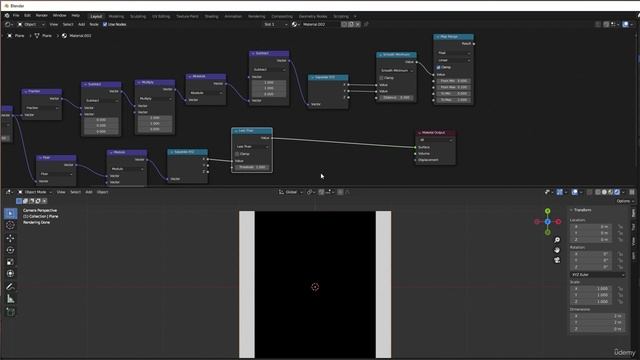Open the pivot point selector in the viewport header

[x=311, y=192]
